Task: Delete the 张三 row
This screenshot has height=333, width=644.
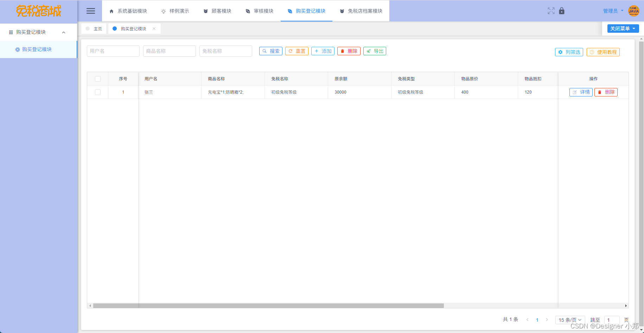Action: click(x=606, y=92)
